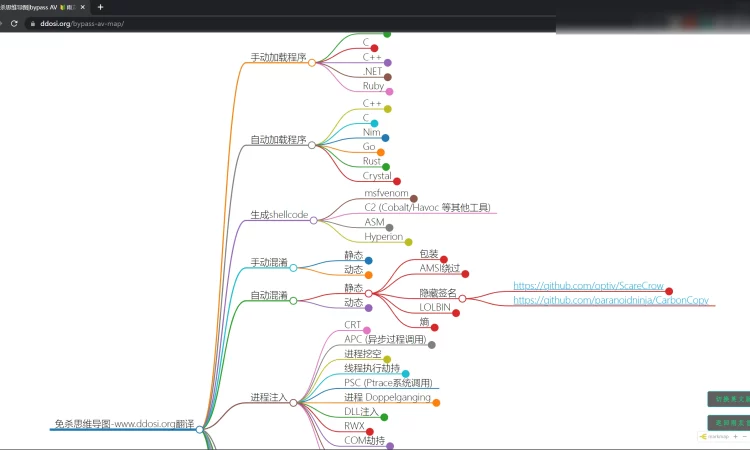Expand the brown dot next to msfvenom
This screenshot has width=750, height=450.
click(x=413, y=198)
